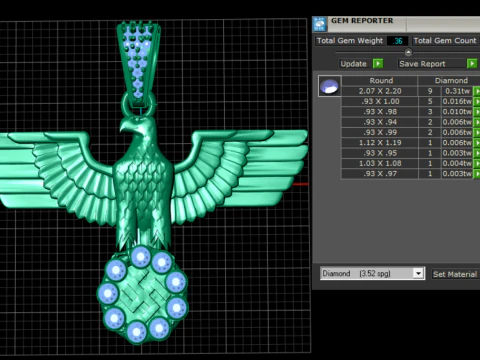Select the .93 X .99 size cell
This screenshot has height=360, width=480.
tap(380, 132)
